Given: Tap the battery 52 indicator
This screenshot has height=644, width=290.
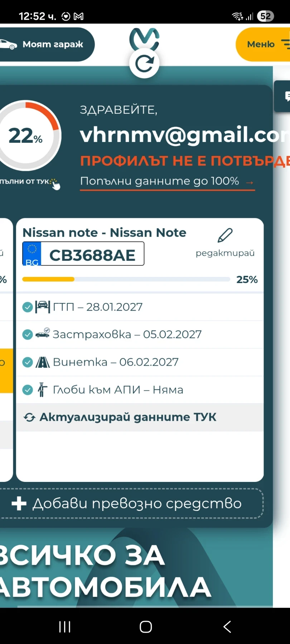Looking at the screenshot, I should coord(265,16).
